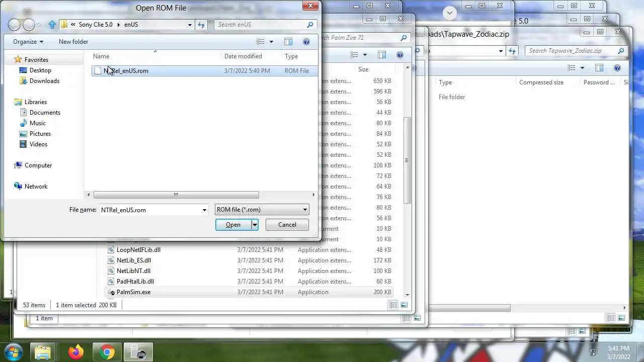Click the Search Tapwave_Zodiac.zip box
The image size is (644, 362).
click(570, 51)
